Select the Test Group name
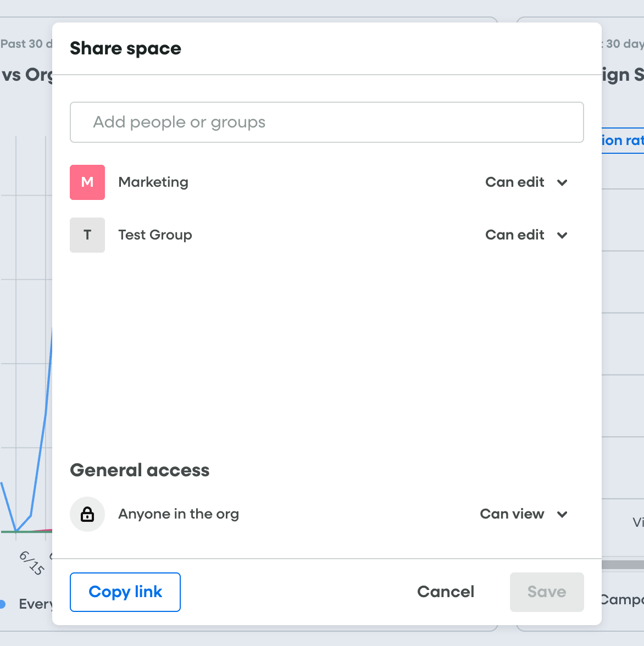The width and height of the screenshot is (644, 646). pos(156,235)
